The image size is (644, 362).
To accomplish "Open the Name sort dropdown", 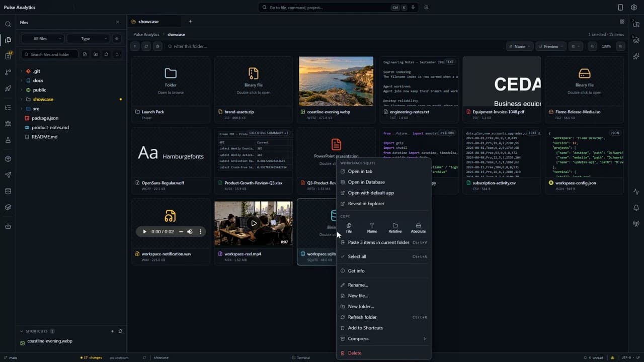I will pos(519,46).
